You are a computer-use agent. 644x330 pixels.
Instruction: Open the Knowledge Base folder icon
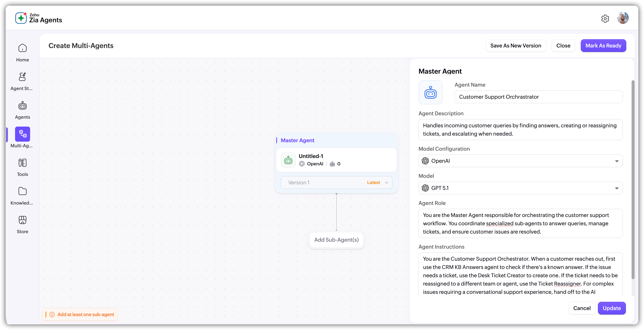click(23, 191)
